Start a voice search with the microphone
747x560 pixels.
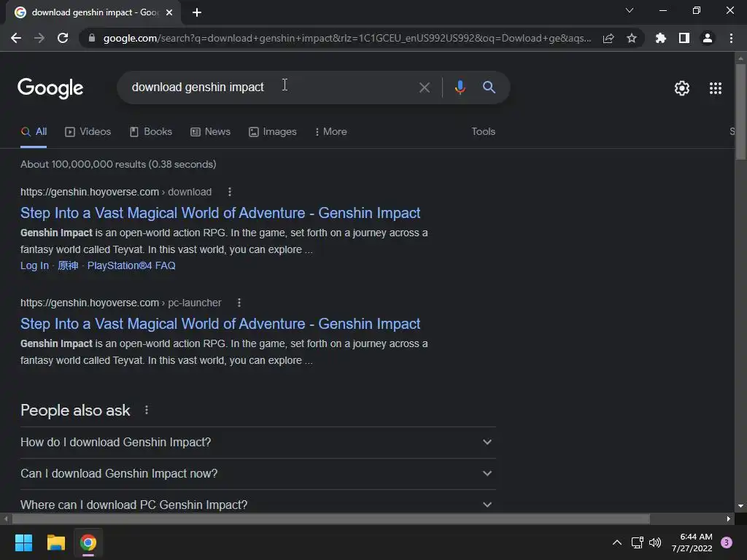[460, 87]
